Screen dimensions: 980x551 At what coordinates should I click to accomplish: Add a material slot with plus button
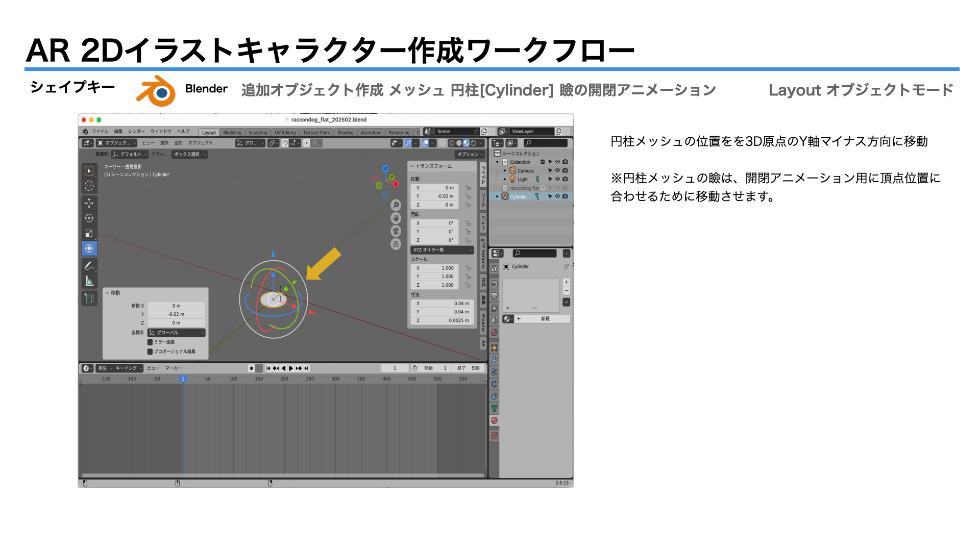click(567, 282)
